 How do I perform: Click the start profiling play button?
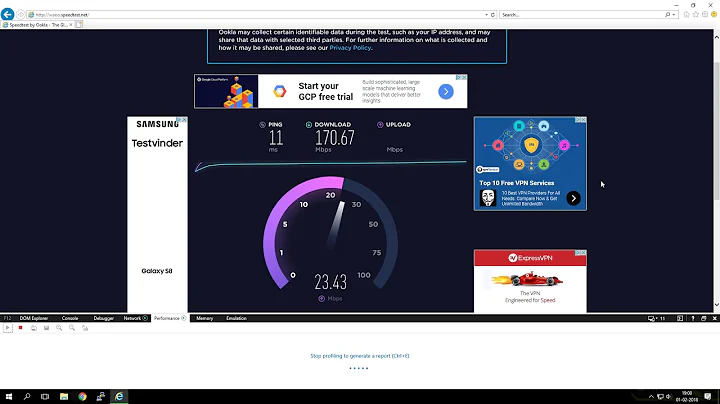click(x=8, y=328)
